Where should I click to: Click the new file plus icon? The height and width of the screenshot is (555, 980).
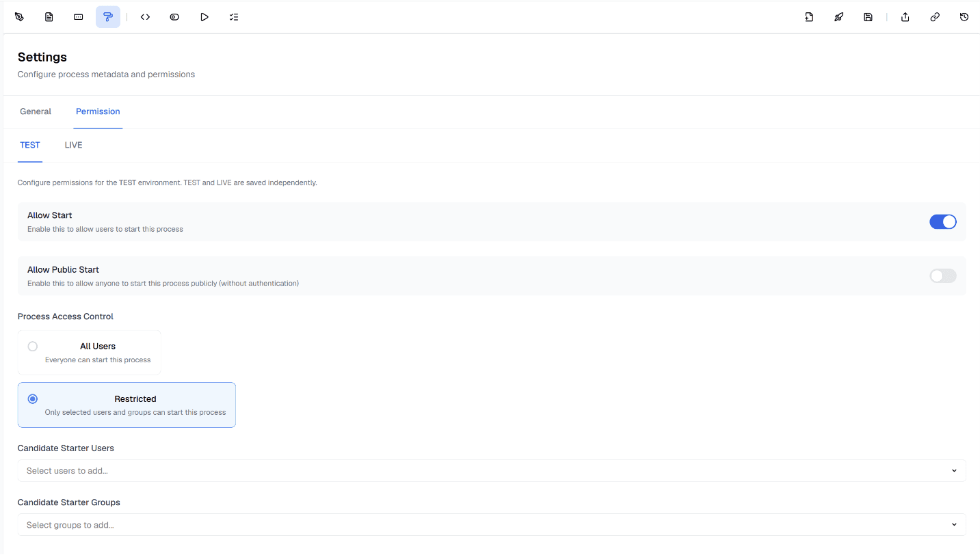pos(809,17)
